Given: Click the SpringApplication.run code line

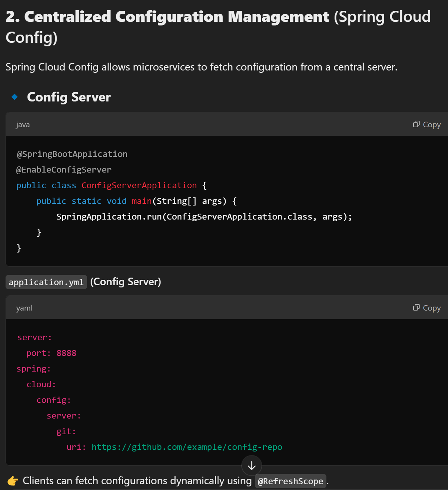Looking at the screenshot, I should [204, 217].
